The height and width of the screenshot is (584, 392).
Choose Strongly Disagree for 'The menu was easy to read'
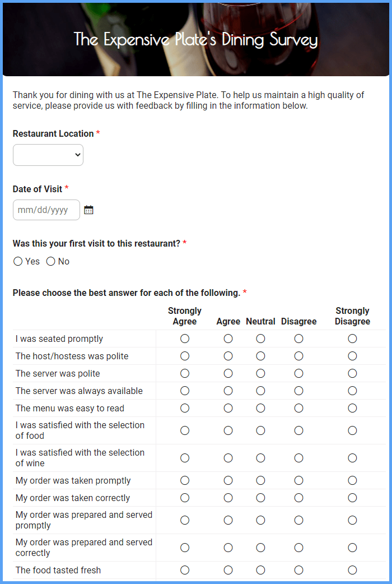coord(352,408)
